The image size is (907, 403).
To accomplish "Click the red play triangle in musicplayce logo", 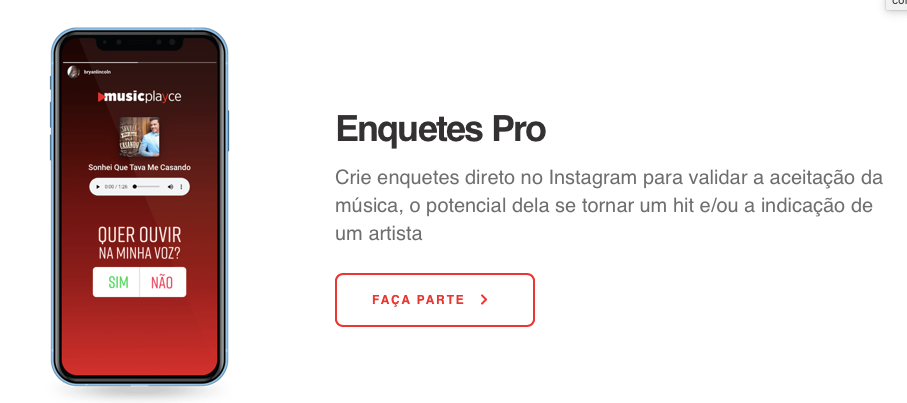I will coord(101,97).
